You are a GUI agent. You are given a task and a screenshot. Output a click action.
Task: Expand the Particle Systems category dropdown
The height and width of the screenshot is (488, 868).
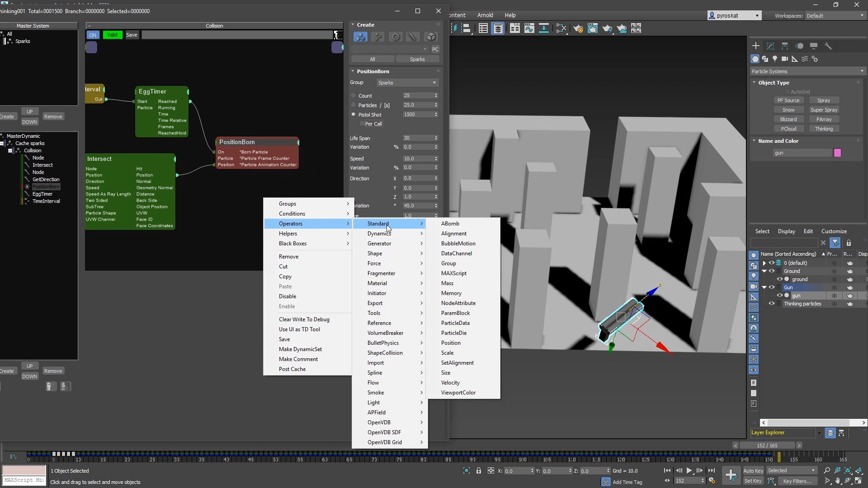click(x=807, y=71)
